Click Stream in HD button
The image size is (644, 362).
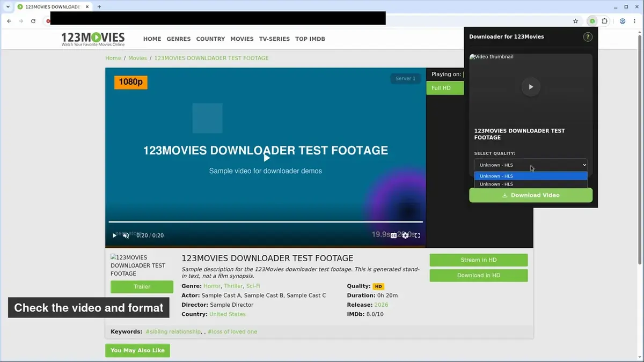[479, 260]
